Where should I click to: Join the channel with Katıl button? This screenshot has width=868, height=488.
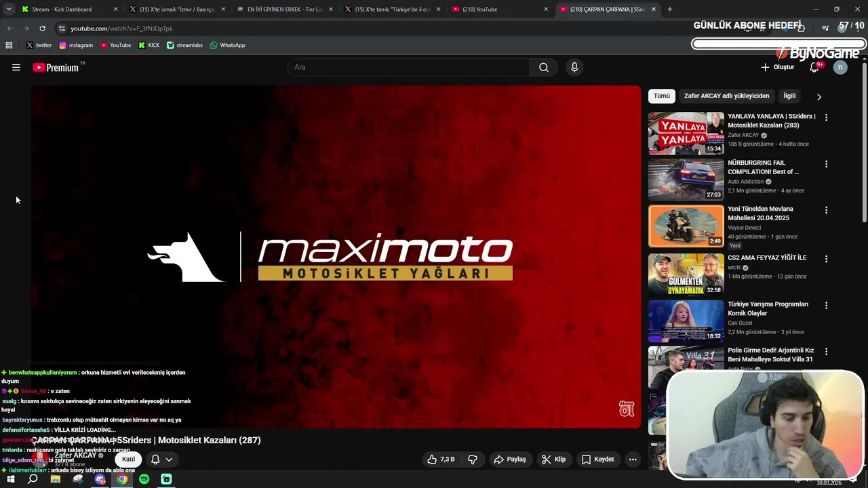click(x=128, y=459)
